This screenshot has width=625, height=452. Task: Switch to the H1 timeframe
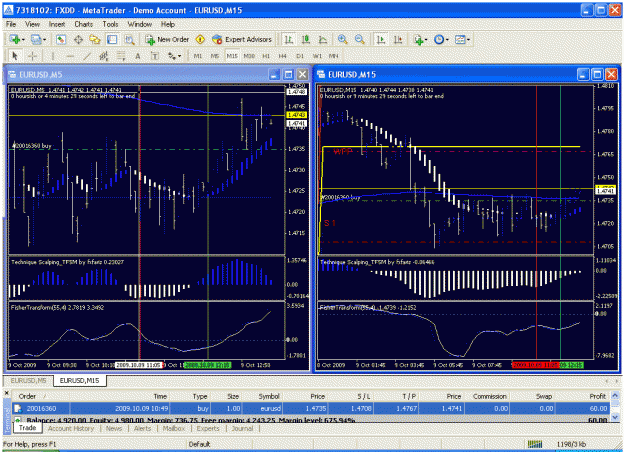(x=266, y=56)
